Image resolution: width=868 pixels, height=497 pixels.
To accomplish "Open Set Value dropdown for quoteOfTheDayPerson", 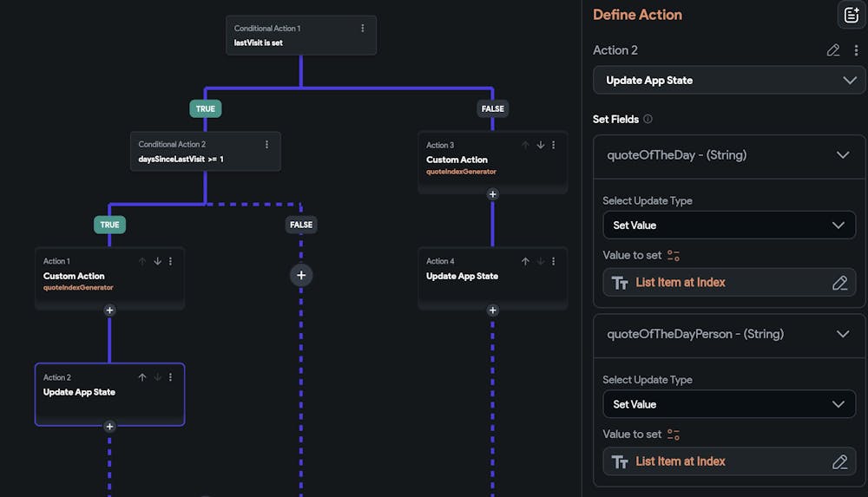I will [x=729, y=404].
